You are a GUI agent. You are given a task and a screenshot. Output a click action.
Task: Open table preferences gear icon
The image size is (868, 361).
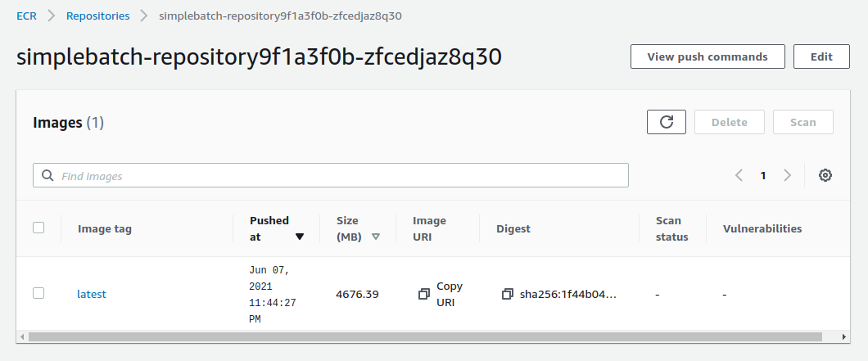pos(825,175)
